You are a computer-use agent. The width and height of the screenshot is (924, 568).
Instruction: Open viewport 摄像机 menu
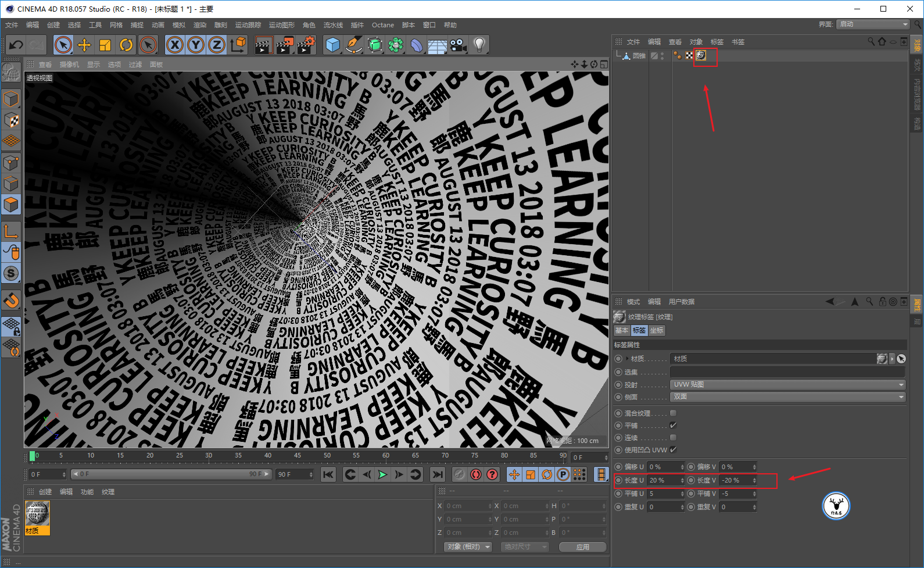[x=69, y=65]
